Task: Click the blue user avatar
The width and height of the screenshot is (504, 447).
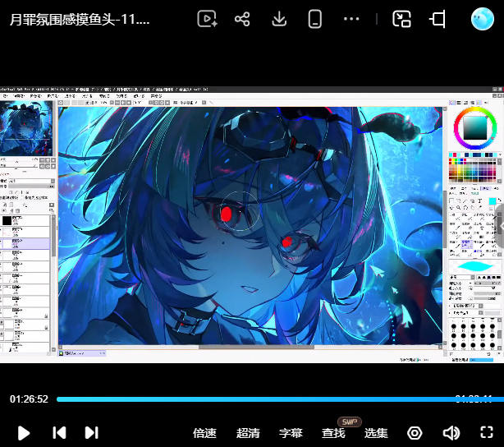Action: pos(482,19)
